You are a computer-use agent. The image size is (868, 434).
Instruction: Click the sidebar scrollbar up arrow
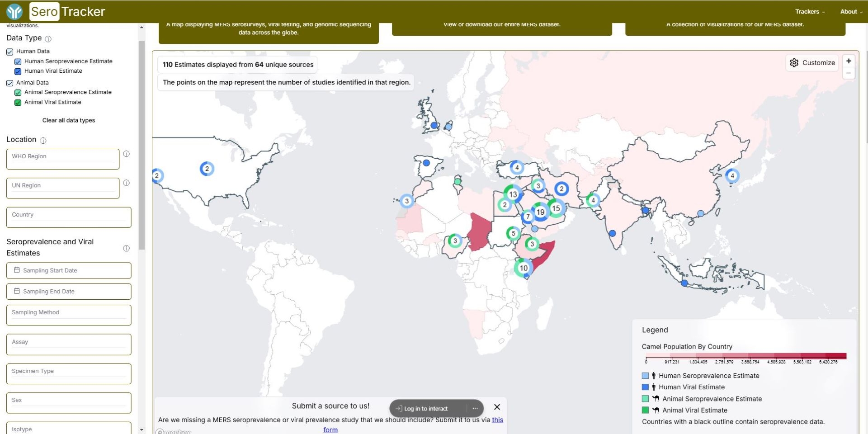(x=142, y=27)
